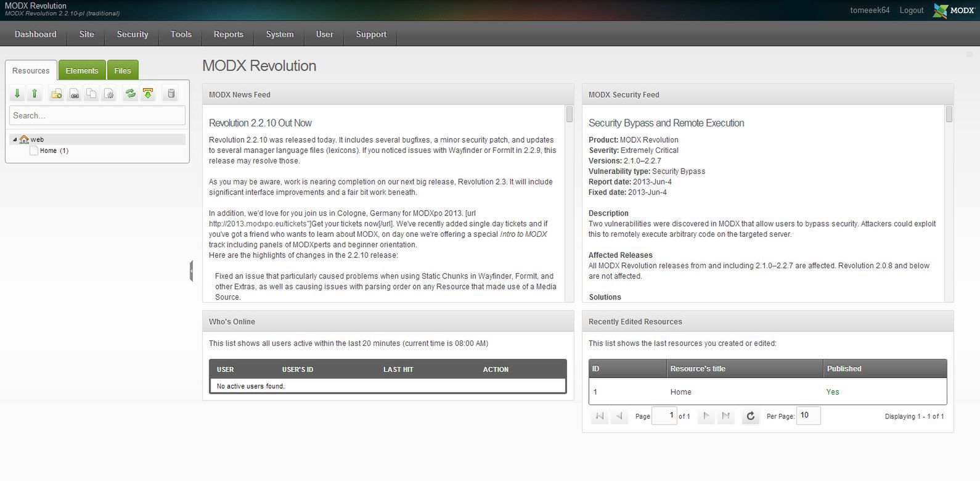Viewport: 980px width, 481px height.
Task: Click the Per Page input field
Action: pos(809,416)
